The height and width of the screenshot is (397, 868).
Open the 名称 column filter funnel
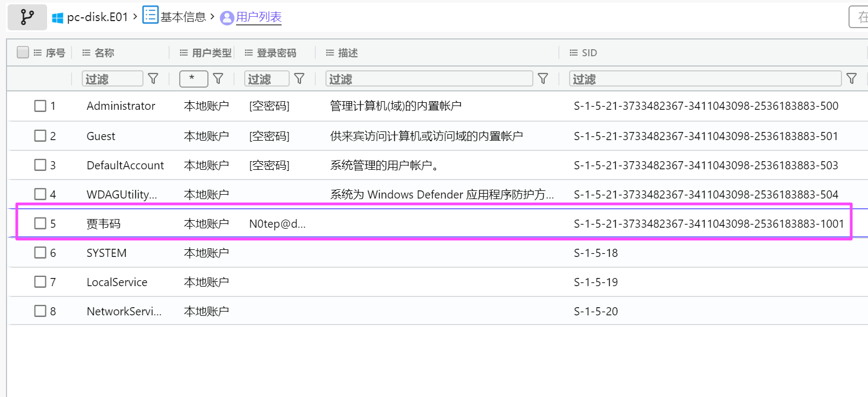pos(153,79)
